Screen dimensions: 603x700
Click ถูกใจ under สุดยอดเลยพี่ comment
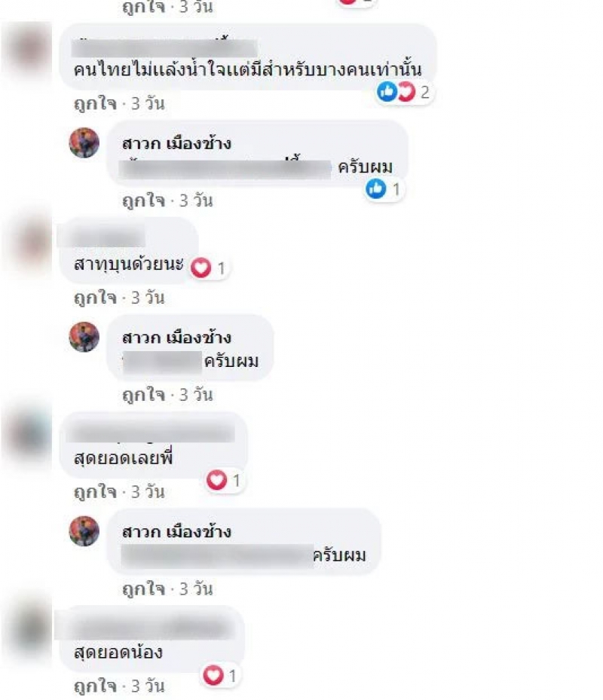95,492
